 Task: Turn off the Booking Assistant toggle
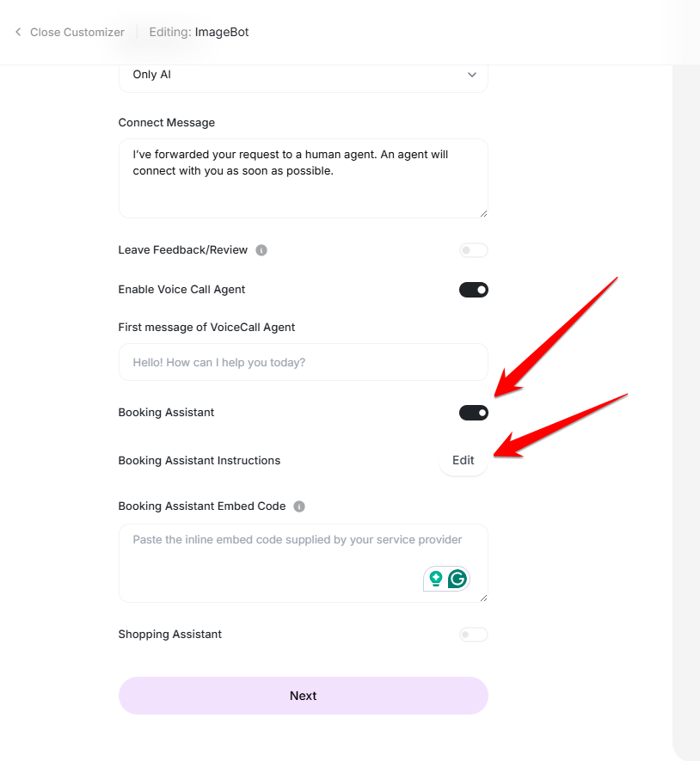[473, 413]
